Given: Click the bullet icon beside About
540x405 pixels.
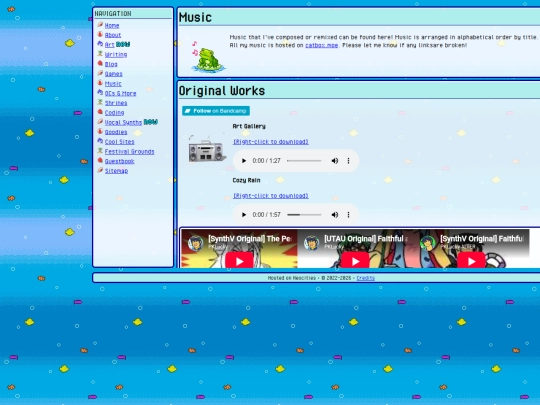Looking at the screenshot, I should pos(100,34).
